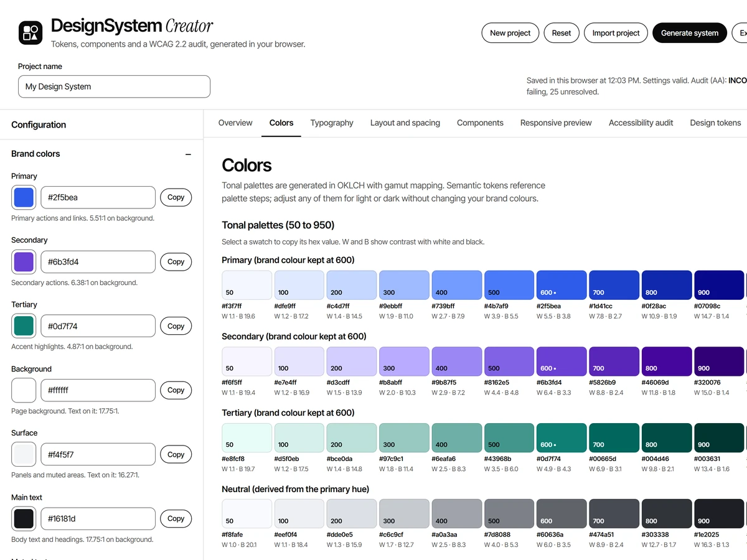Image resolution: width=747 pixels, height=560 pixels.
Task: Select Neutral palette swatch 900
Action: 719,514
